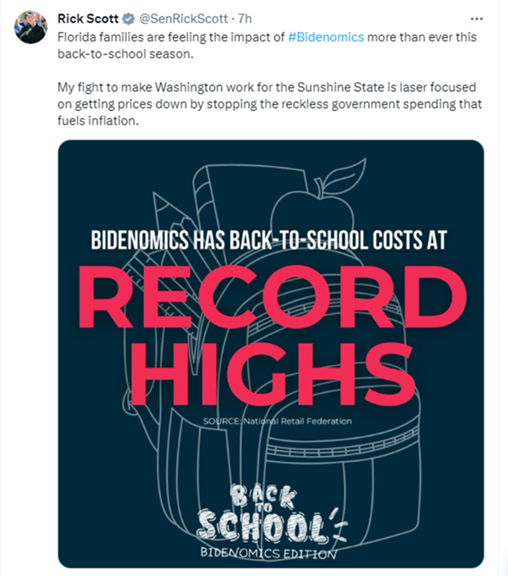The image size is (508, 576).
Task: Click the 'Florida families are feeling' paragraph
Action: pos(267,46)
